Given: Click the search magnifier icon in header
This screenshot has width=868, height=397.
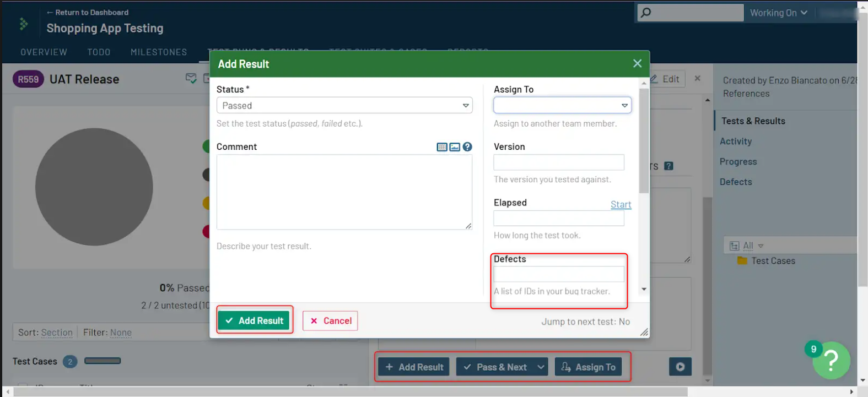Looking at the screenshot, I should 646,13.
